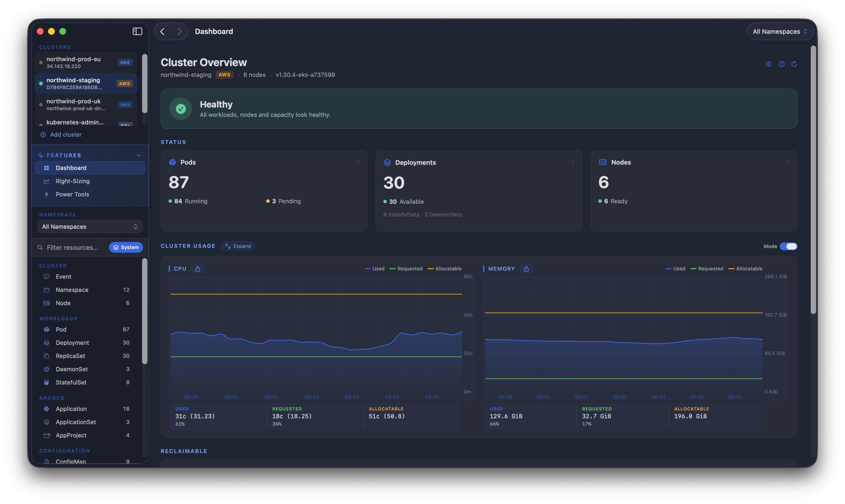This screenshot has width=845, height=504.
Task: Toggle the System resources filter
Action: 126,247
